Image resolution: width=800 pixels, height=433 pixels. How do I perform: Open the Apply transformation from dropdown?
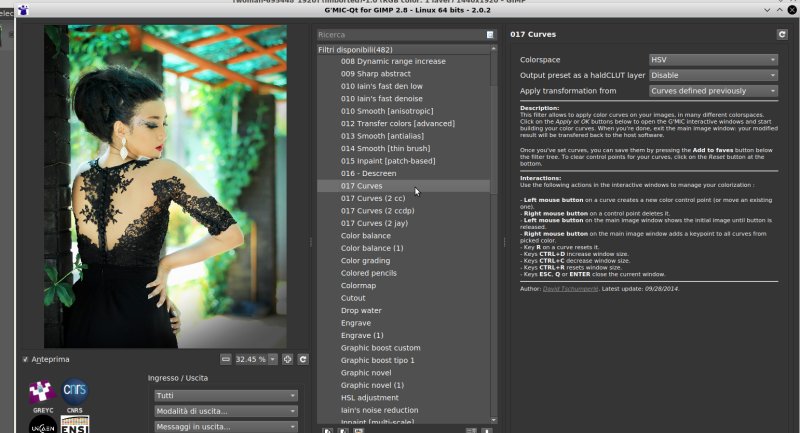713,91
